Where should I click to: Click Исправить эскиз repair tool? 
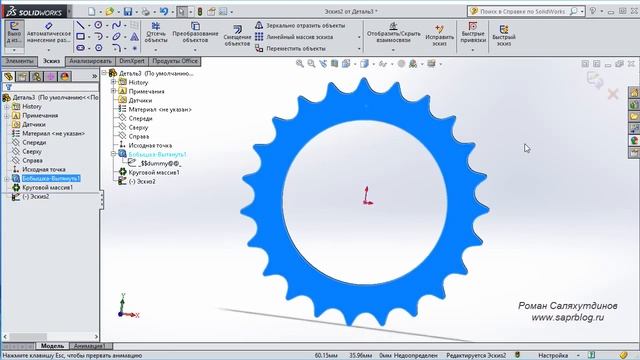click(439, 35)
